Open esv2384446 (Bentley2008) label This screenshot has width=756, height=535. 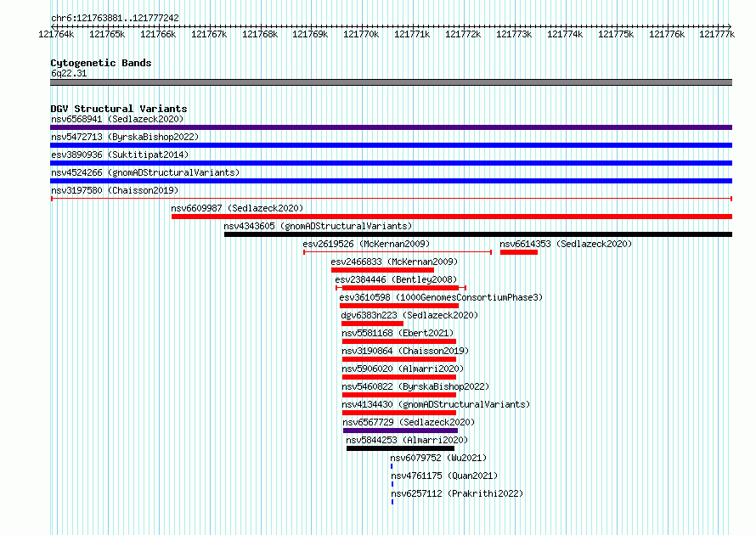396,279
